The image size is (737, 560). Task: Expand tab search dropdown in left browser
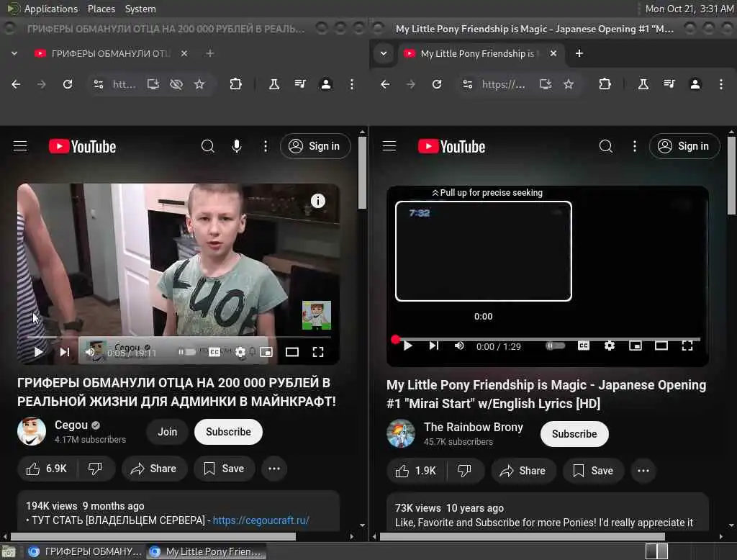(14, 53)
